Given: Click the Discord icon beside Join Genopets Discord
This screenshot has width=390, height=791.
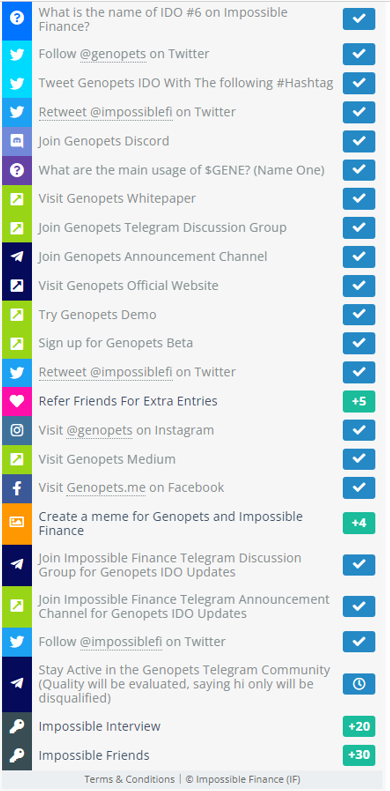Looking at the screenshot, I should pos(17,141).
